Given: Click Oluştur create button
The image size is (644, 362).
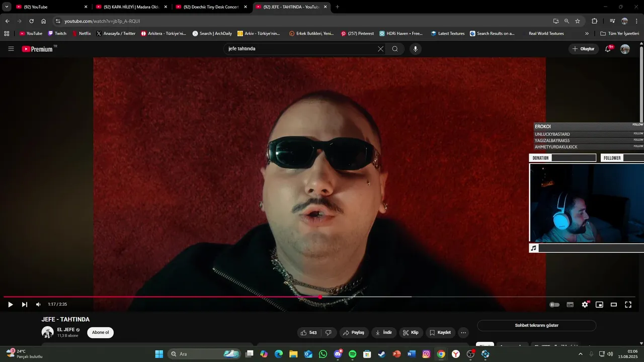Looking at the screenshot, I should [584, 49].
